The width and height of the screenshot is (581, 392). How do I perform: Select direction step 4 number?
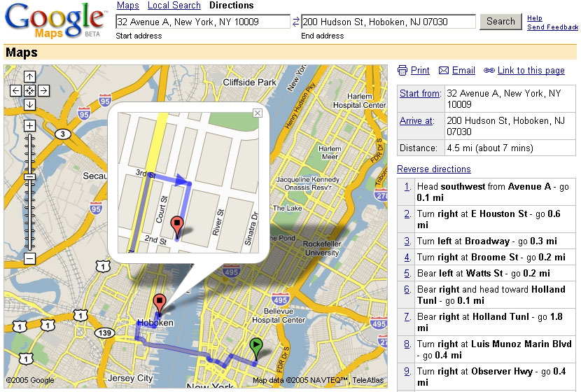coord(407,257)
